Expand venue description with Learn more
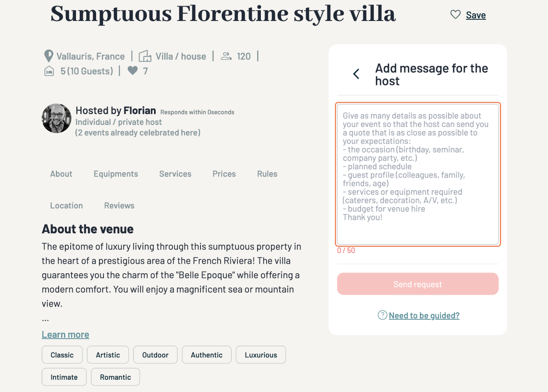Viewport: 548px width, 392px height. pyautogui.click(x=65, y=334)
